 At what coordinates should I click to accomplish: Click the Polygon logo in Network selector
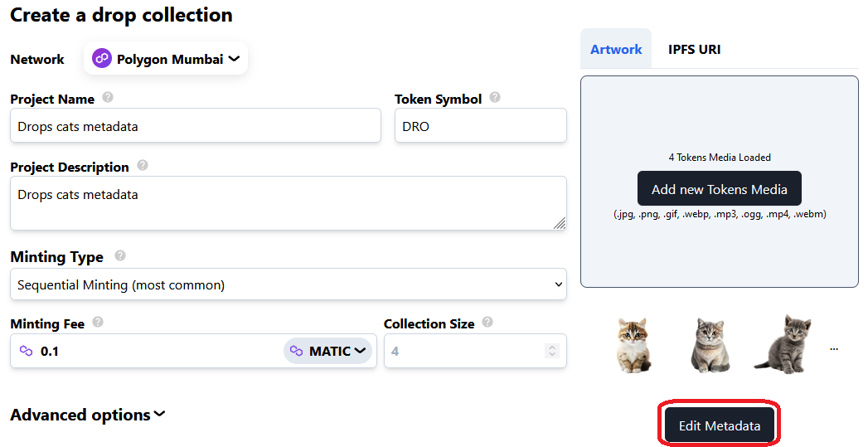[x=102, y=59]
